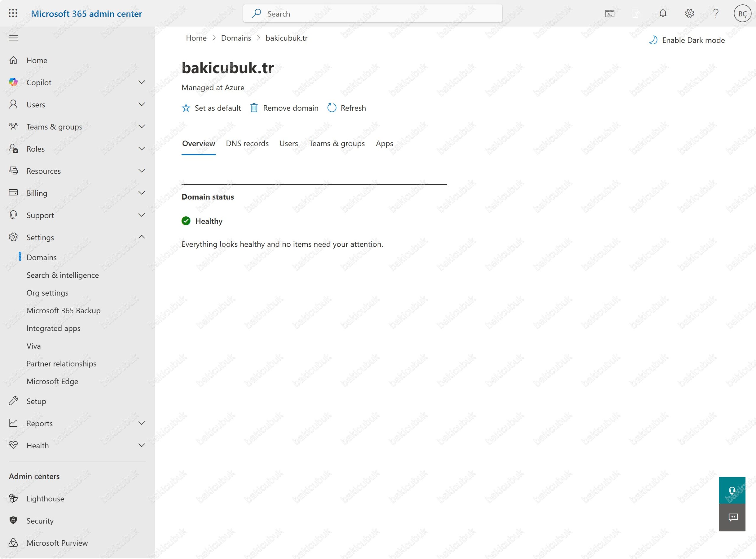This screenshot has height=559, width=756.
Task: Click the Search input field
Action: [372, 14]
